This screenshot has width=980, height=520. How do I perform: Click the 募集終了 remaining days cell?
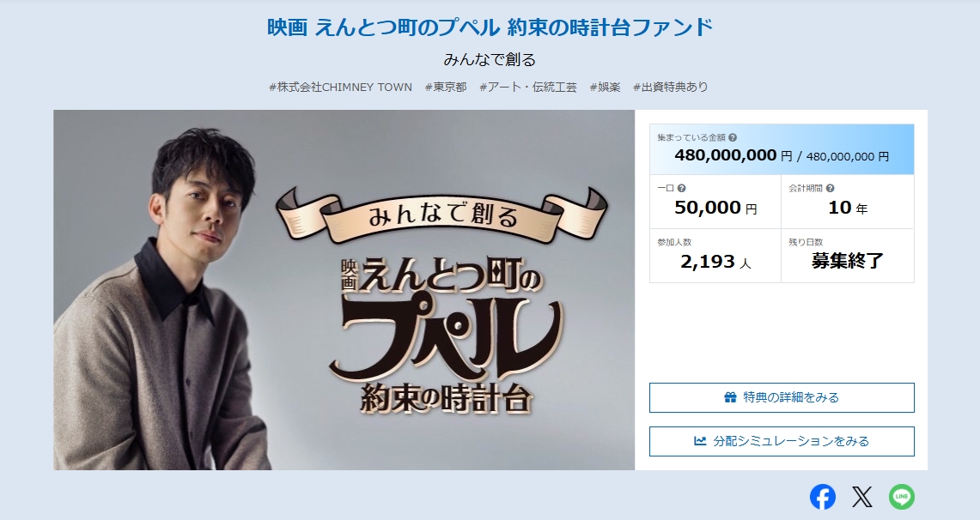848,256
